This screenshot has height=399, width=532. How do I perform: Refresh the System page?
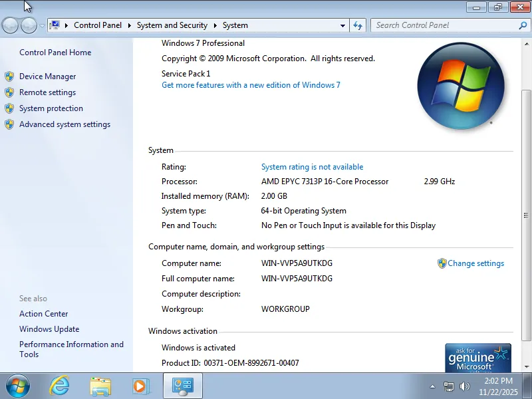point(358,25)
